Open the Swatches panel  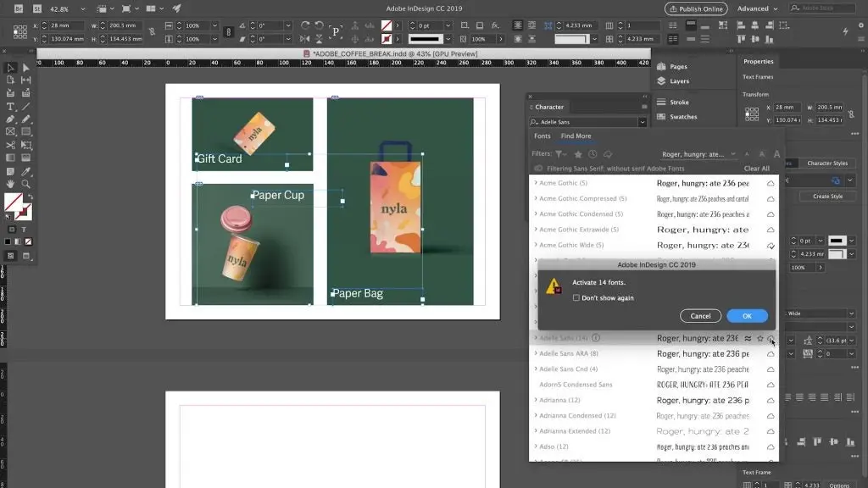click(x=682, y=118)
